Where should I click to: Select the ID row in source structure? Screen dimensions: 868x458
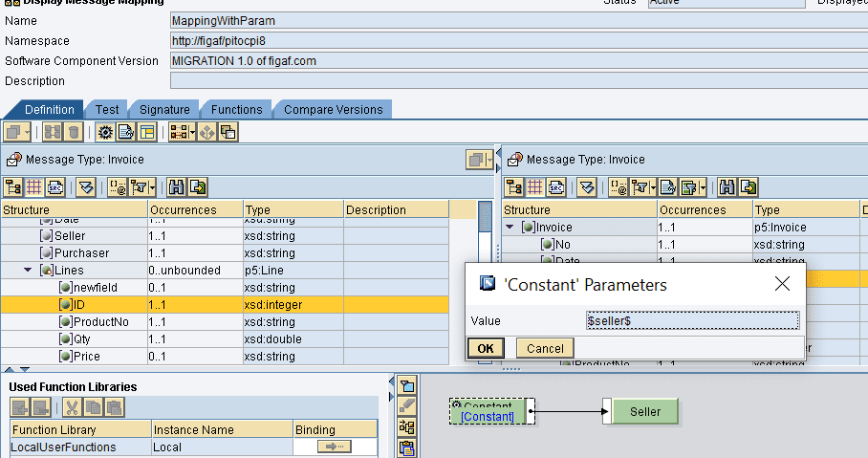pyautogui.click(x=225, y=305)
